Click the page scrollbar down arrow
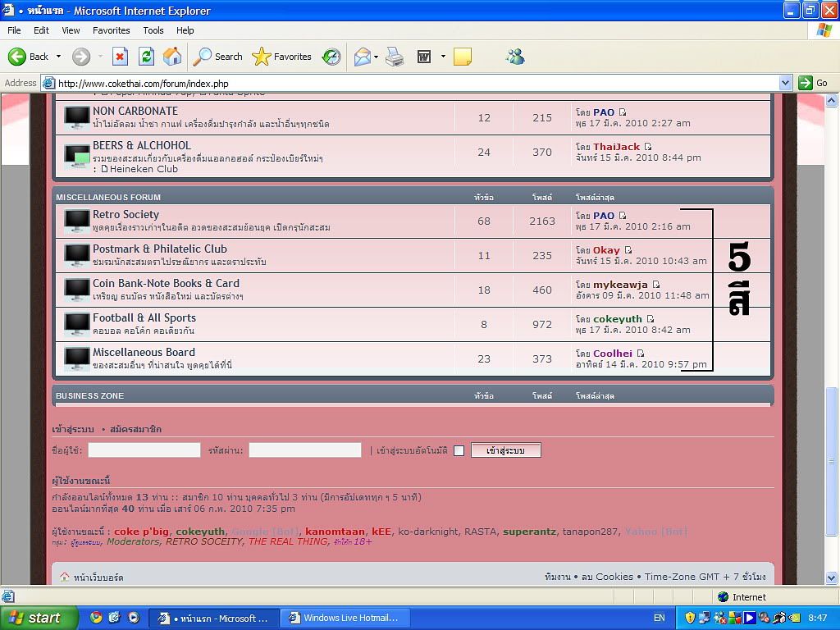Screen dimensions: 840x630 (x=832, y=577)
